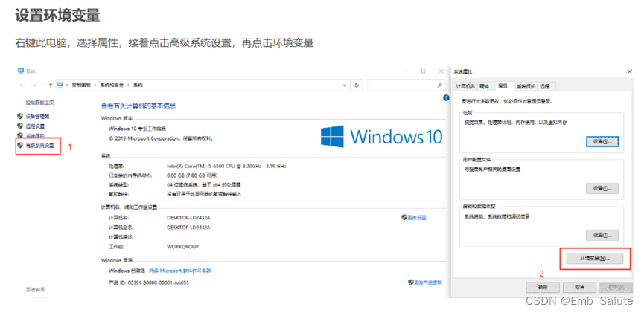Viewport: 644px width, 313px height.
Task: Click the Windows 10 logo
Action: [381, 136]
